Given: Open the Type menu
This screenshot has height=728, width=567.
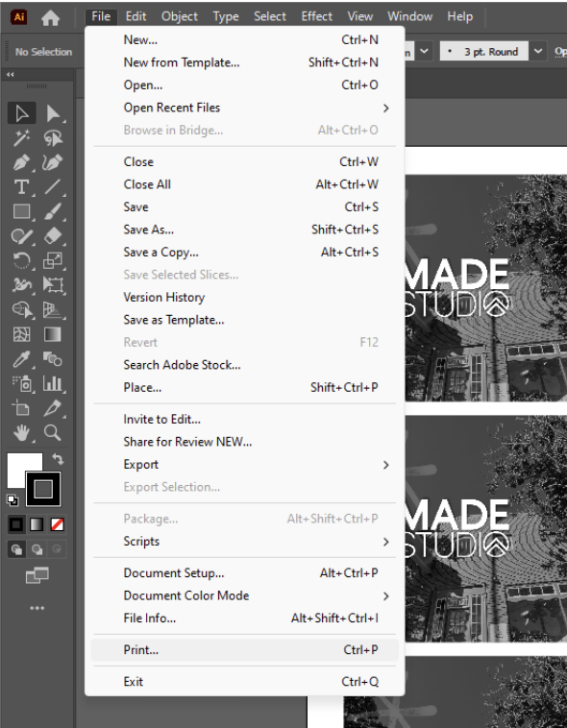Looking at the screenshot, I should pyautogui.click(x=226, y=16).
